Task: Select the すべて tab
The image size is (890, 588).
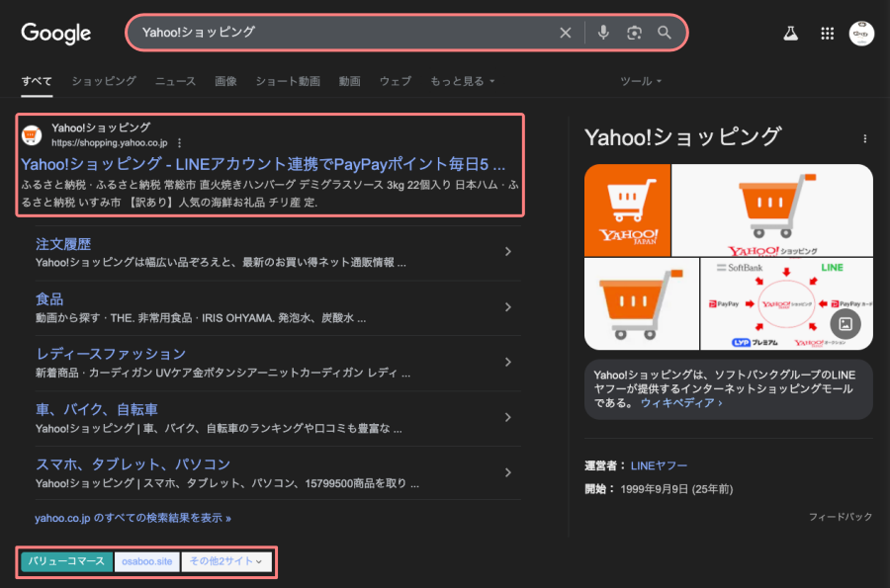Action: tap(37, 81)
